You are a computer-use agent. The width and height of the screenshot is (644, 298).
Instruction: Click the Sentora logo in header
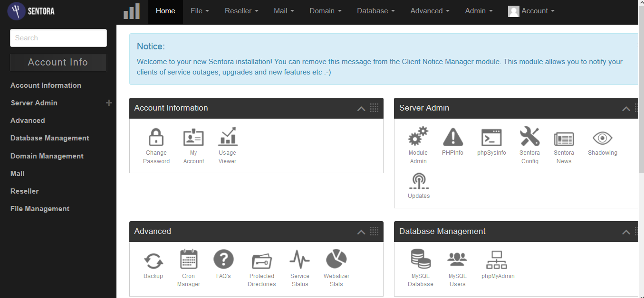[x=31, y=11]
